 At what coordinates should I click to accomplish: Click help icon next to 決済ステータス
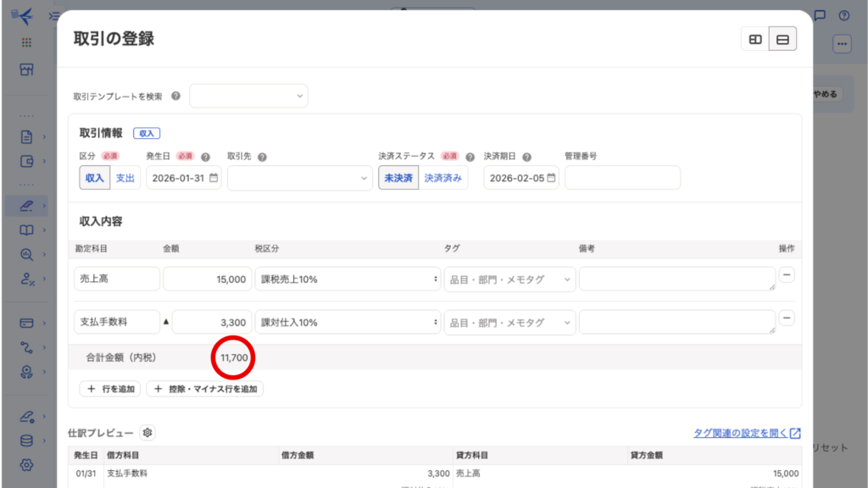[x=470, y=157]
